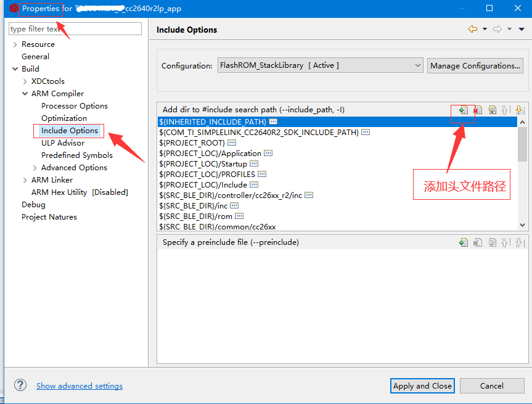Focus the type filter text field

(75, 28)
